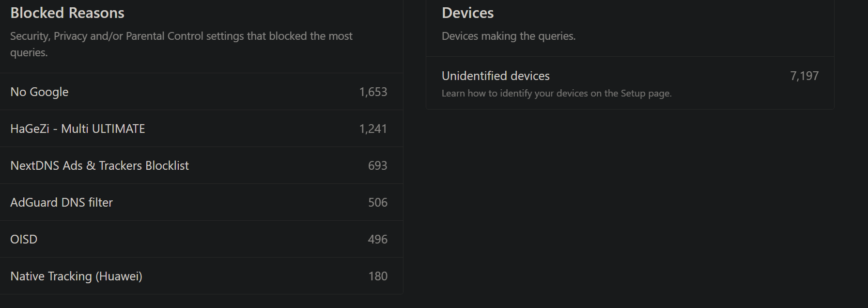Select NextDNS Ads & Trackers Blocklist entry
Screen dimensions: 868x308
[x=99, y=166]
